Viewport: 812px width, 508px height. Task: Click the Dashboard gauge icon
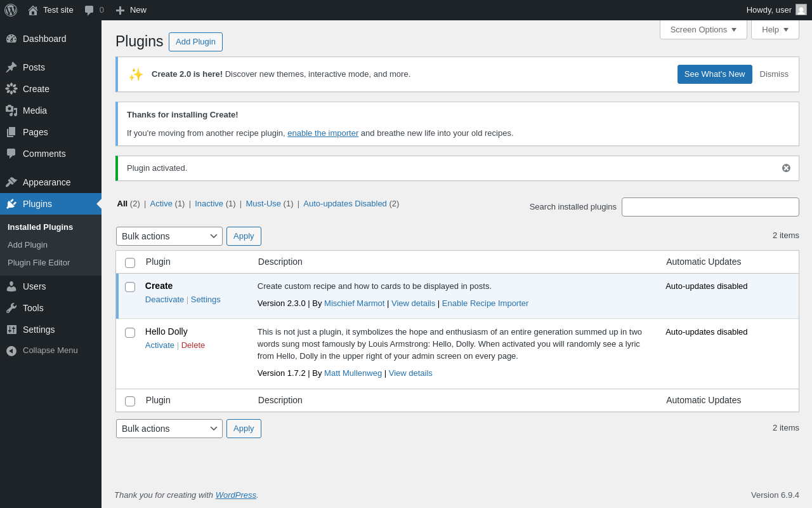pyautogui.click(x=11, y=39)
